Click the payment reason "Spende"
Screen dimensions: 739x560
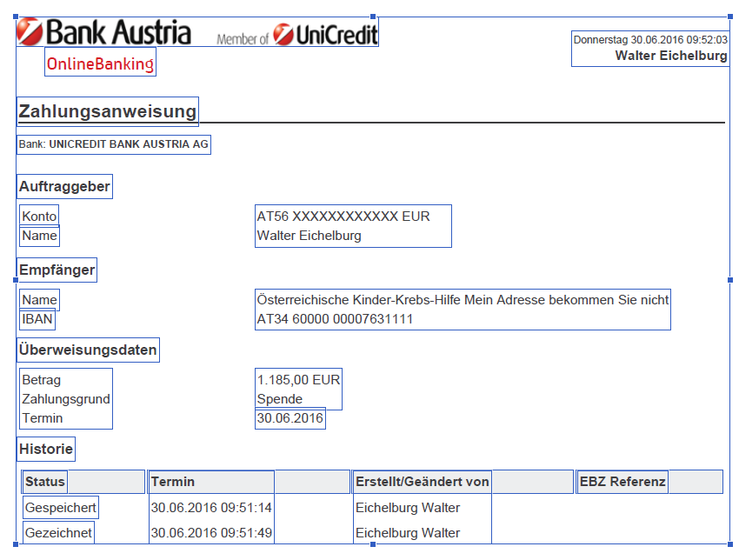pos(280,399)
